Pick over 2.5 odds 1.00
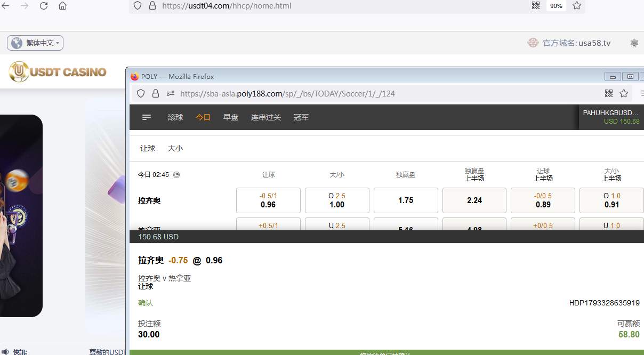 [337, 200]
